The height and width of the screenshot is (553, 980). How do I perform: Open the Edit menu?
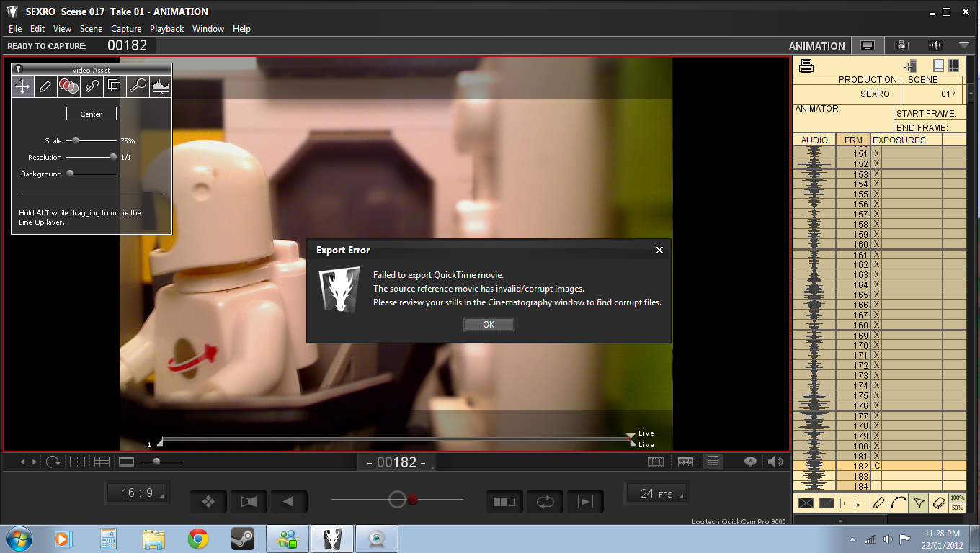pos(37,29)
